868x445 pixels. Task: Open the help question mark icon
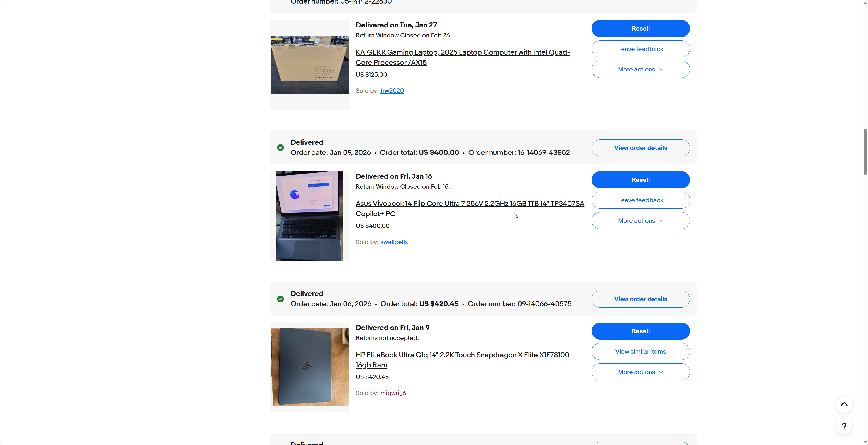[844, 426]
